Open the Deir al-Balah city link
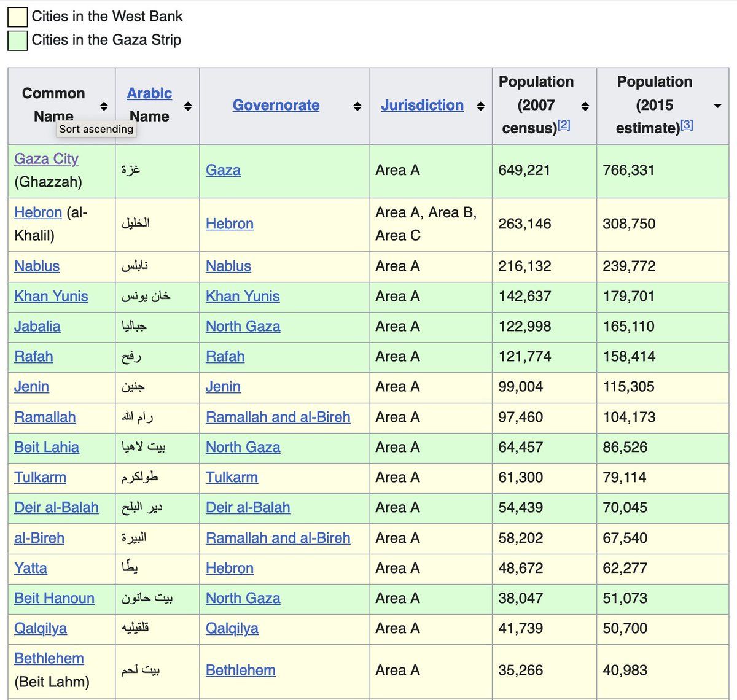 [56, 507]
